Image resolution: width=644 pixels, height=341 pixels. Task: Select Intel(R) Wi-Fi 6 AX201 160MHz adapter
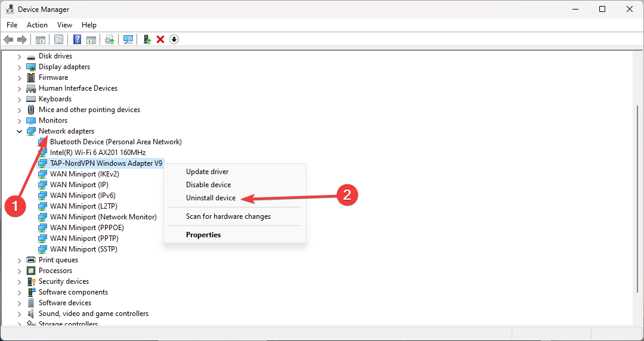tap(98, 153)
